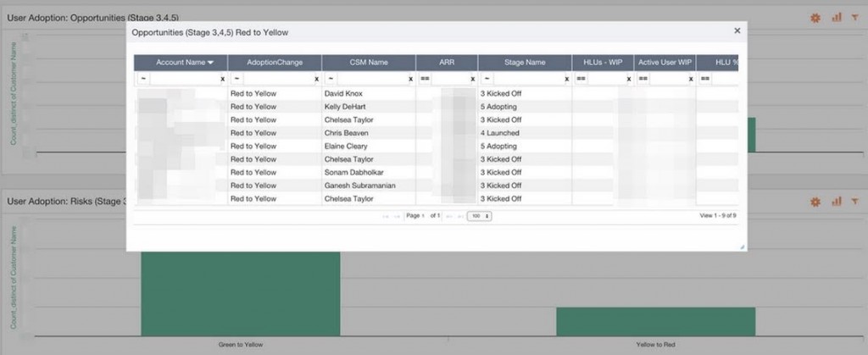Click the CSM Name column header
This screenshot has height=355, width=868.
(368, 63)
